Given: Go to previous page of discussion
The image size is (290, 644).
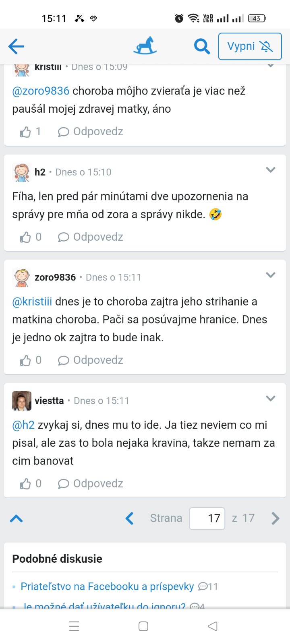Looking at the screenshot, I should [x=129, y=518].
